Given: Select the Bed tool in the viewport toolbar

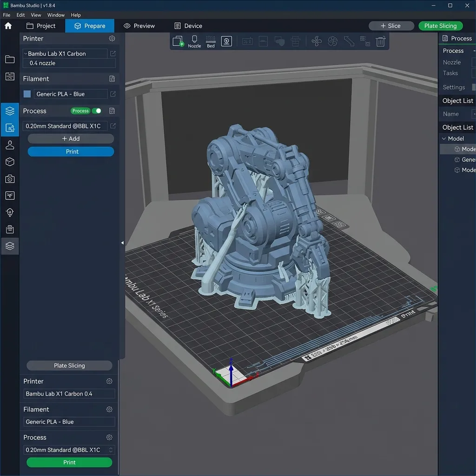Looking at the screenshot, I should pos(211,41).
